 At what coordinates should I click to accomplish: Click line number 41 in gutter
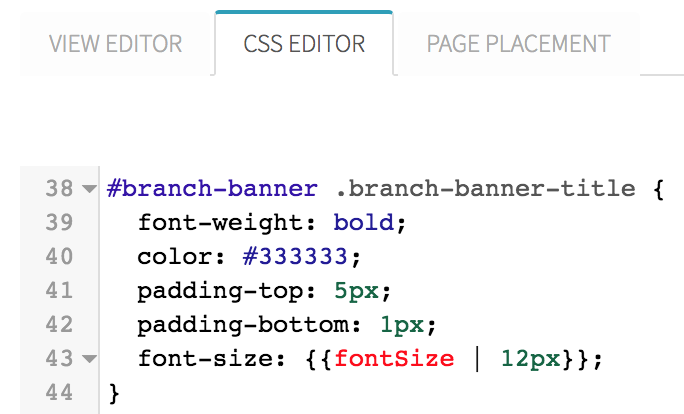[59, 291]
